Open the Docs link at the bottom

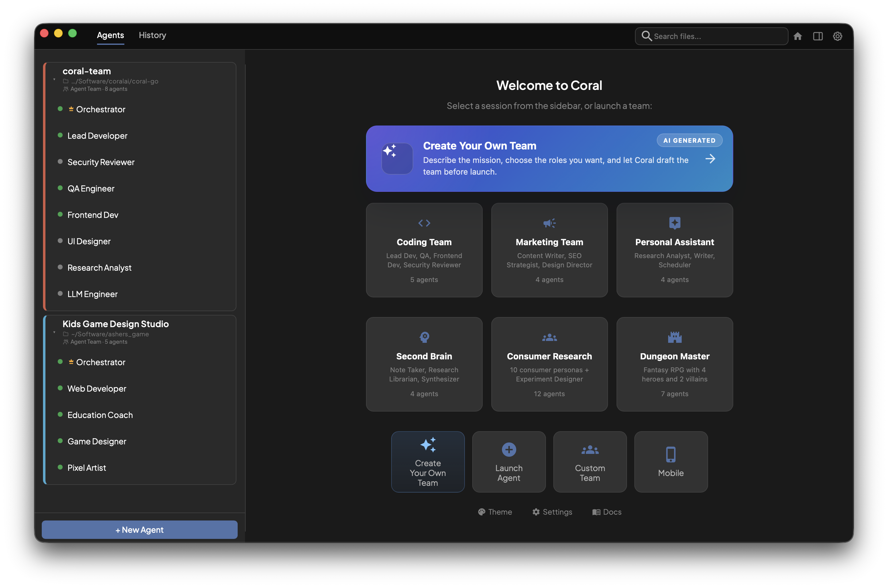[606, 512]
